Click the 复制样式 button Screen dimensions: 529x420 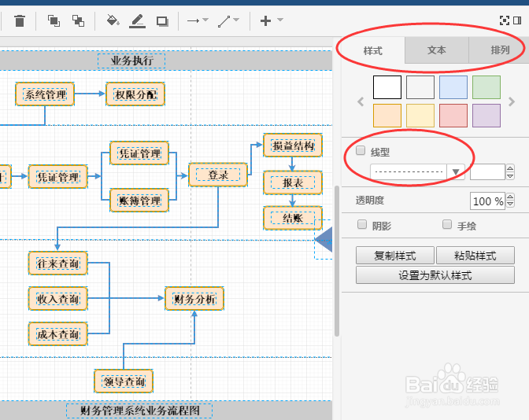pos(394,256)
